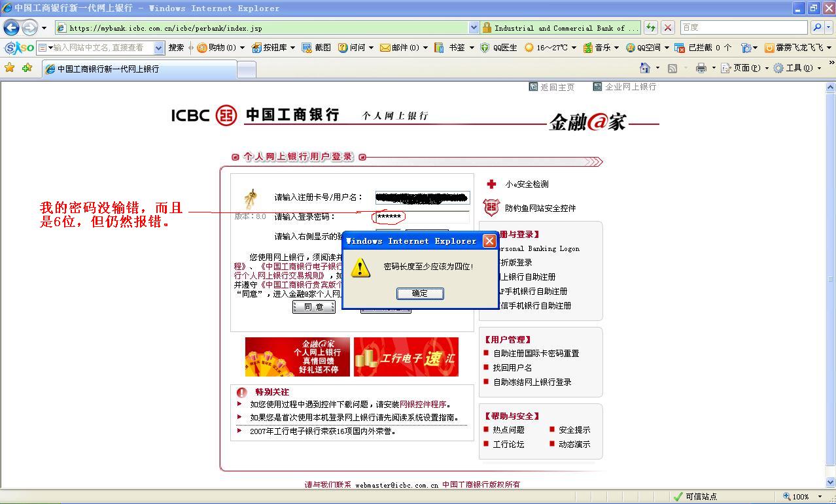Open the recent pages dropdown arrow

(44, 28)
